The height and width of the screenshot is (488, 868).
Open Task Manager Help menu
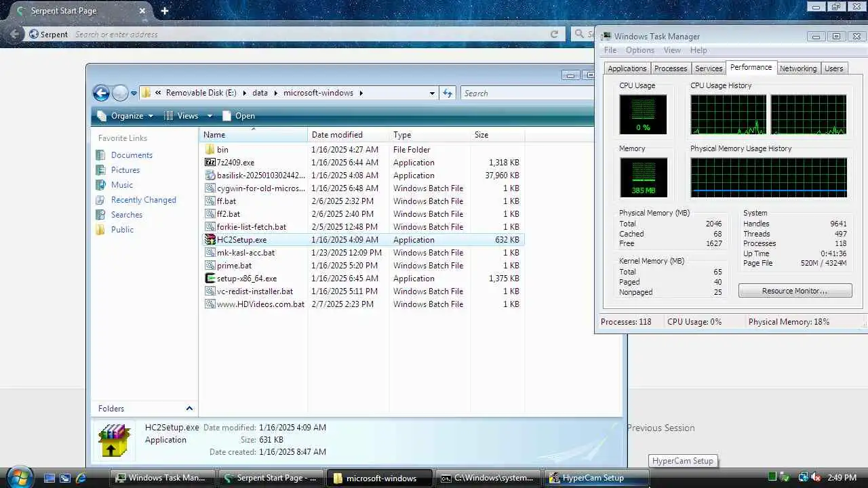coord(698,50)
